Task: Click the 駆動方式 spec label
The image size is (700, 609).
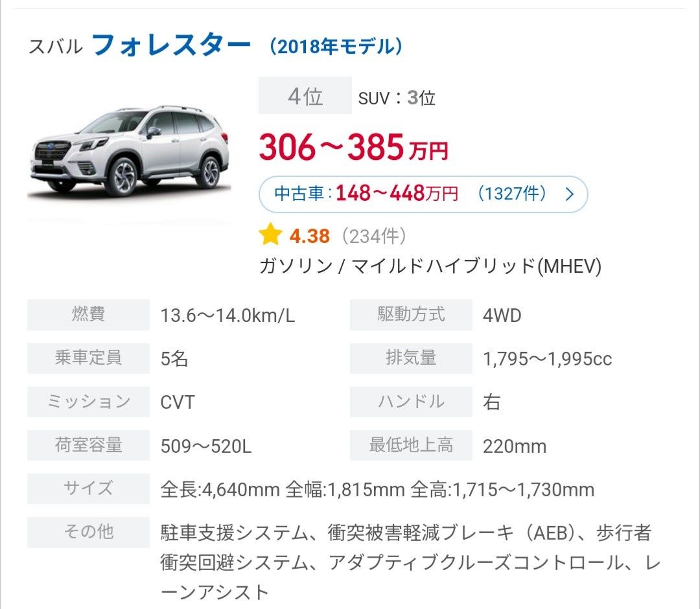Action: coord(411,315)
